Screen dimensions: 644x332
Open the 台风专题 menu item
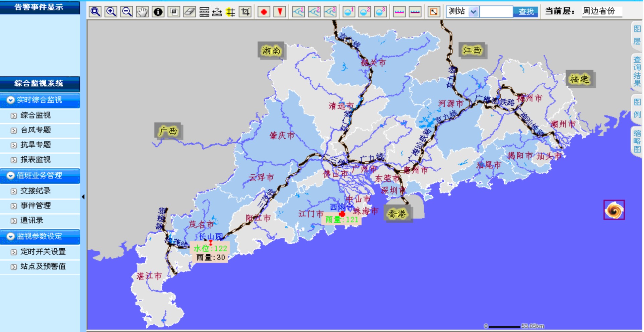pyautogui.click(x=35, y=130)
